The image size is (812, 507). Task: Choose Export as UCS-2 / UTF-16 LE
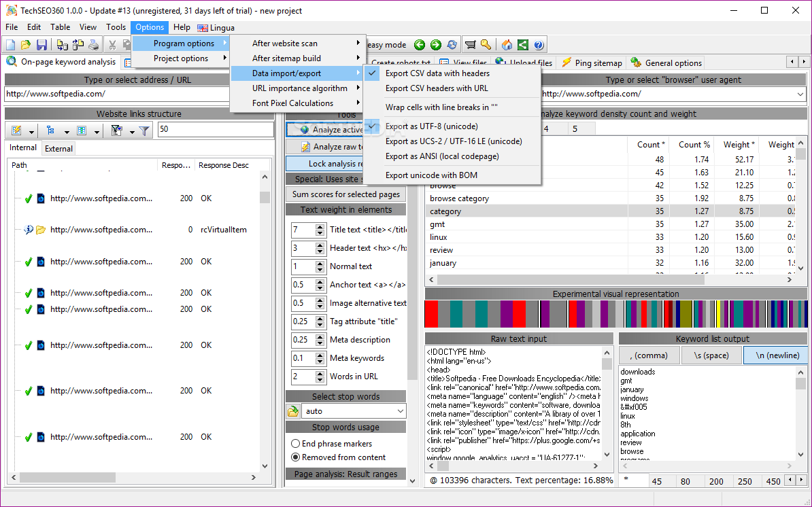click(x=453, y=141)
